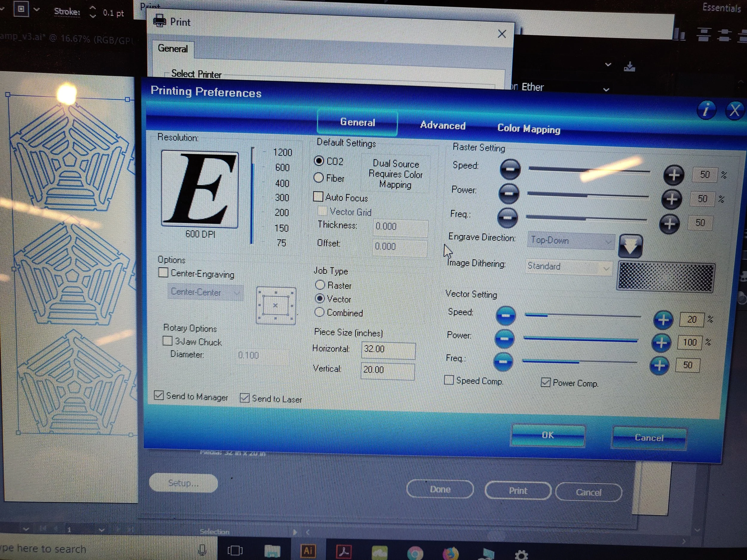The image size is (747, 560).
Task: Click the Vector Speed slider track
Action: tap(583, 316)
